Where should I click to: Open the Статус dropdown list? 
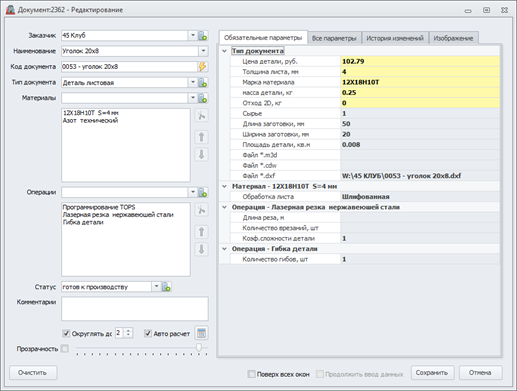point(156,287)
